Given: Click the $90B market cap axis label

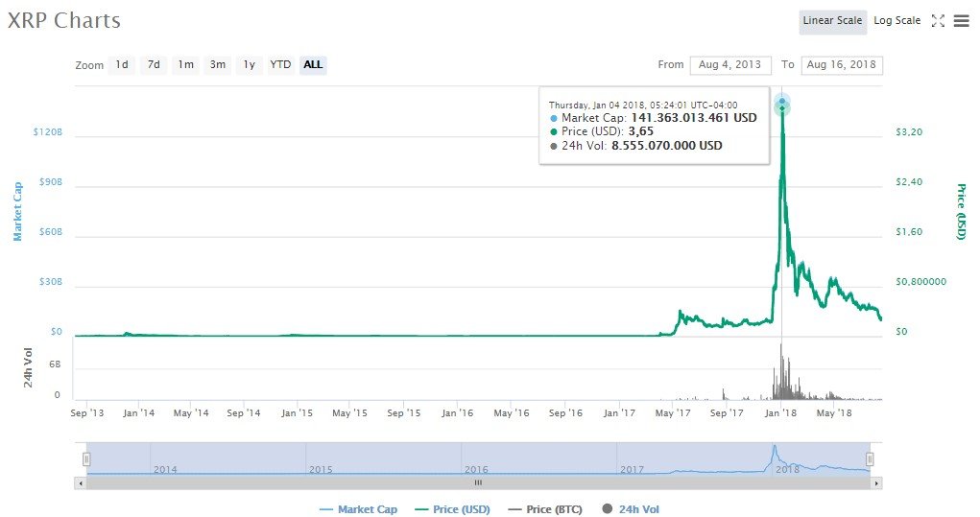Looking at the screenshot, I should click(51, 182).
